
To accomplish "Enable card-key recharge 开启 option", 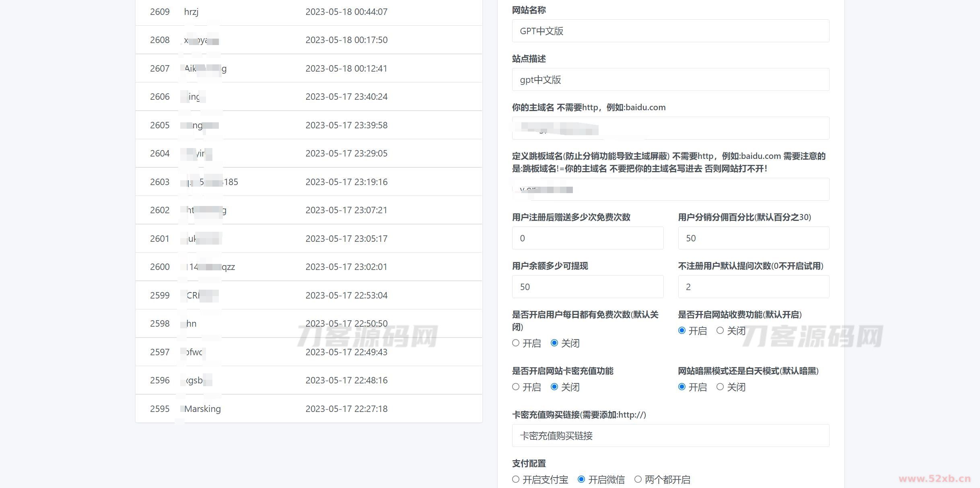I will [x=516, y=387].
